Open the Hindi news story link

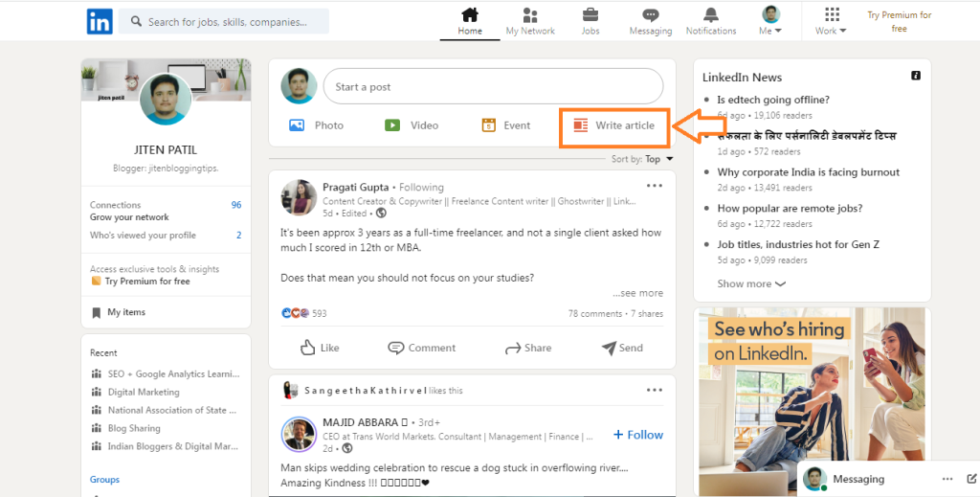[x=806, y=136]
